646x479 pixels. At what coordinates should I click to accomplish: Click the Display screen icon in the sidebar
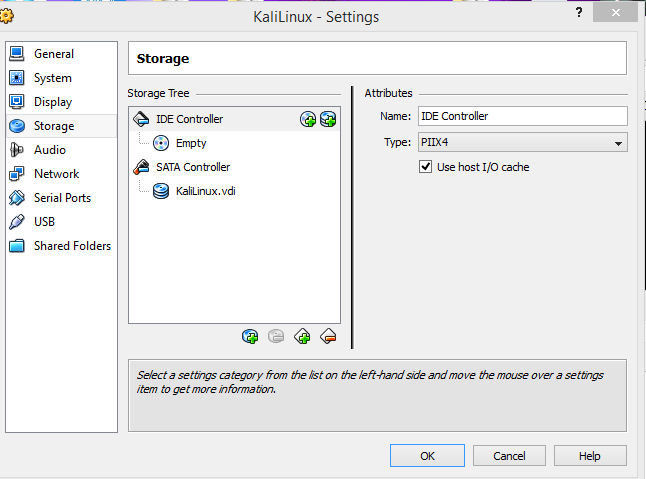pyautogui.click(x=17, y=102)
